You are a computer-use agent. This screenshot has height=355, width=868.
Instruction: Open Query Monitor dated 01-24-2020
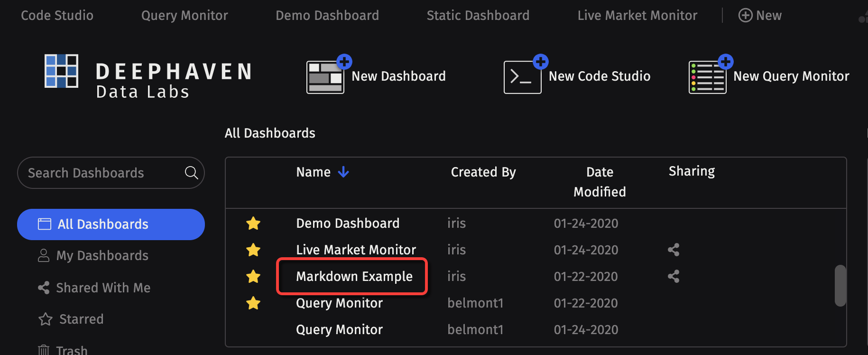click(x=339, y=329)
